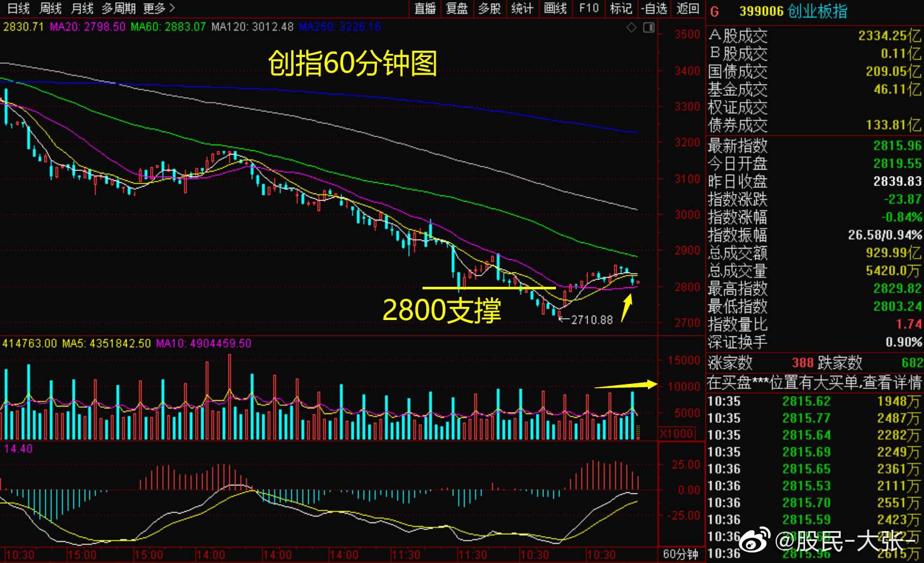Image resolution: width=924 pixels, height=563 pixels.
Task: Click the 最高指数 value 2829.82
Action: click(897, 289)
